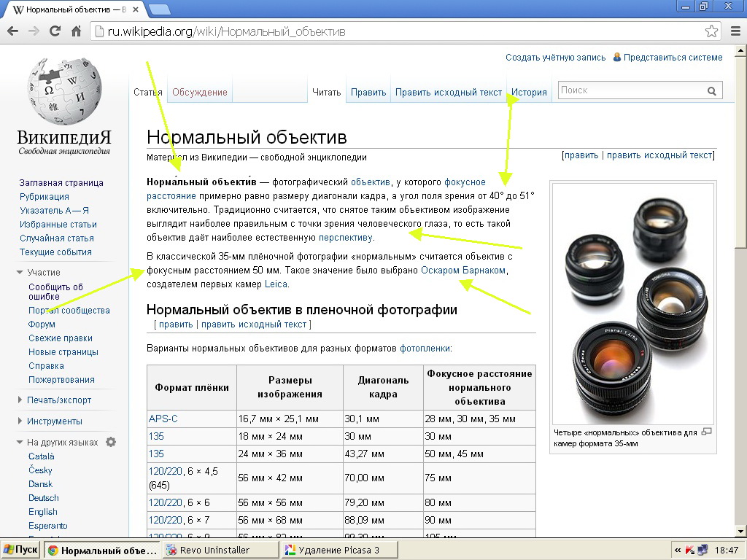Switch to Revo Uninstaller in the taskbar
Screen dimensions: 747x560
pyautogui.click(x=220, y=550)
